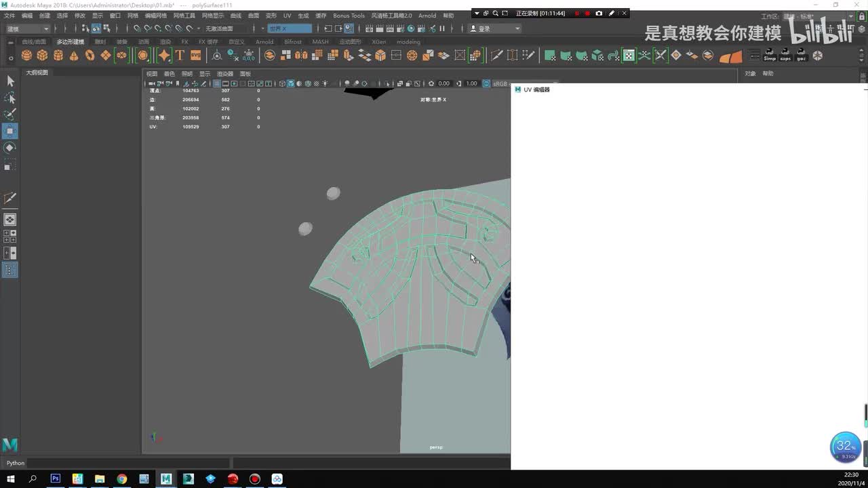This screenshot has height=488, width=868.
Task: Open the 文件 menu
Action: (x=9, y=16)
